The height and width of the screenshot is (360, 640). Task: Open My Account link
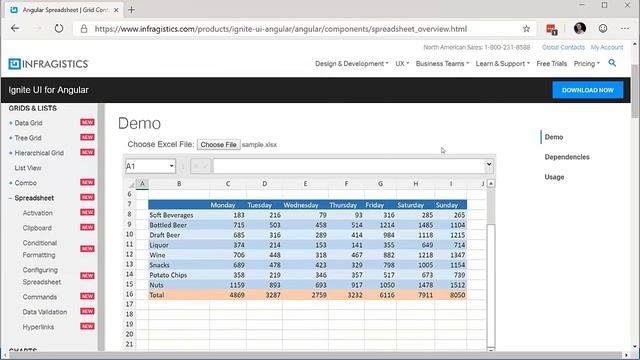607,47
